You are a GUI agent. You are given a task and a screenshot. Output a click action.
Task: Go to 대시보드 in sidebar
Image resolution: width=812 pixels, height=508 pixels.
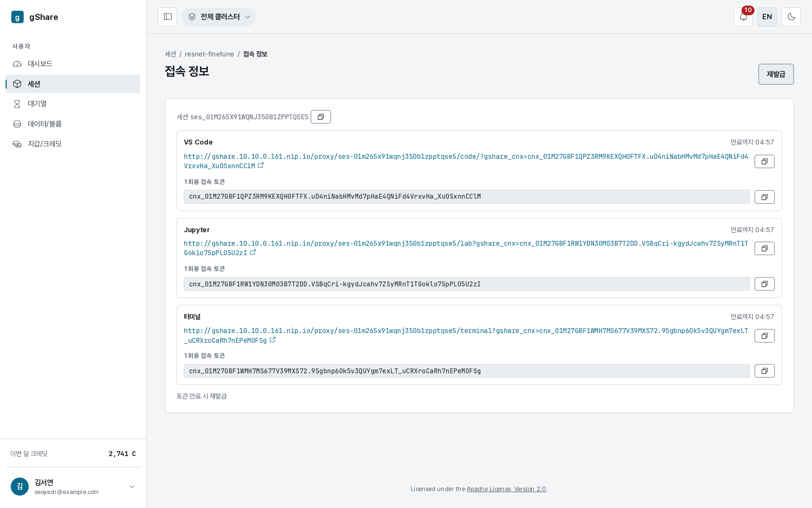pos(73,64)
